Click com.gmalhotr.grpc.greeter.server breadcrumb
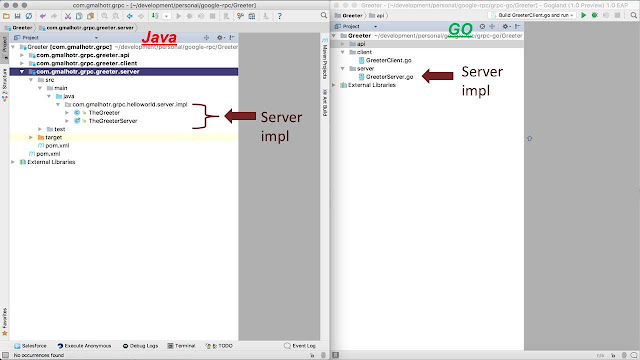Image resolution: width=640 pixels, height=360 pixels. [x=87, y=28]
